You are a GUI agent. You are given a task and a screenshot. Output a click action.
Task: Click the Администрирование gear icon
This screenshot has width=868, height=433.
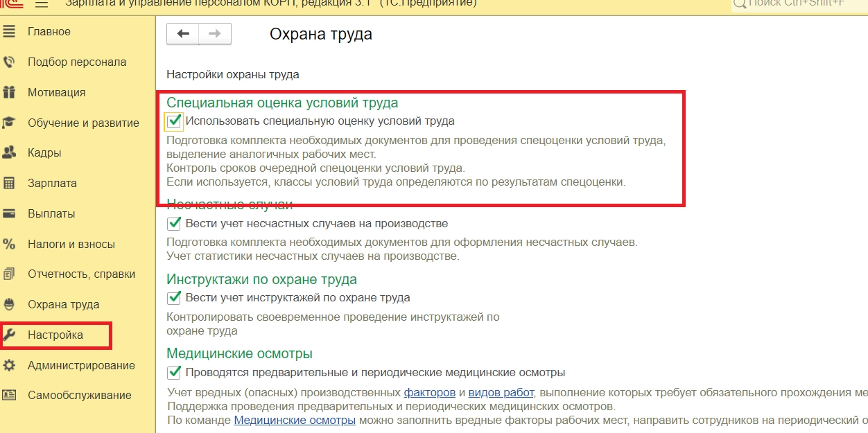tap(9, 365)
